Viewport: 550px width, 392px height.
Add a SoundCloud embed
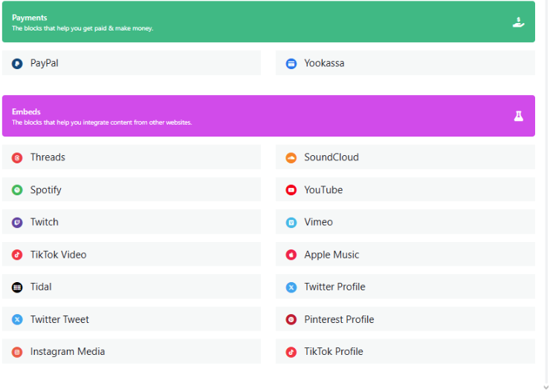405,157
